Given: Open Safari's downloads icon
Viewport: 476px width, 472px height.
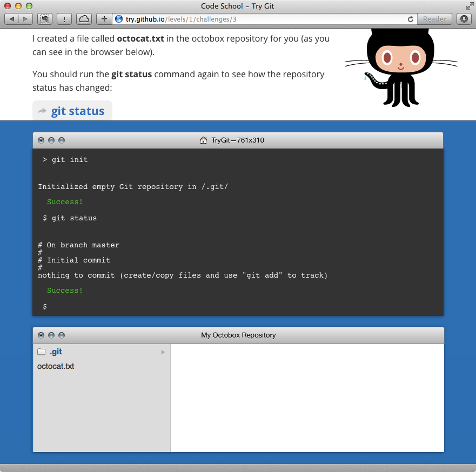Looking at the screenshot, I should 464,19.
